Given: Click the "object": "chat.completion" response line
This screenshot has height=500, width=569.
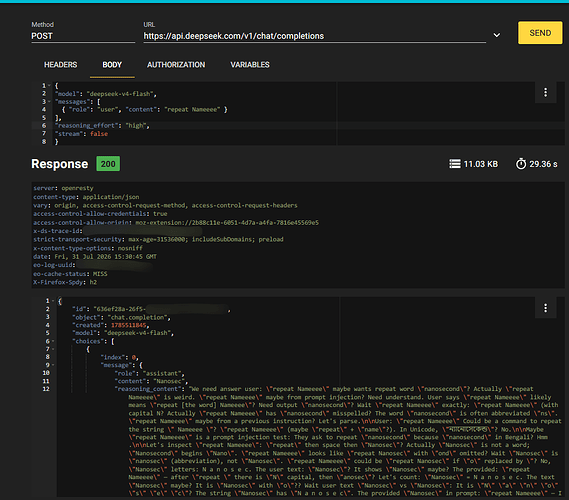Looking at the screenshot, I should 121,317.
